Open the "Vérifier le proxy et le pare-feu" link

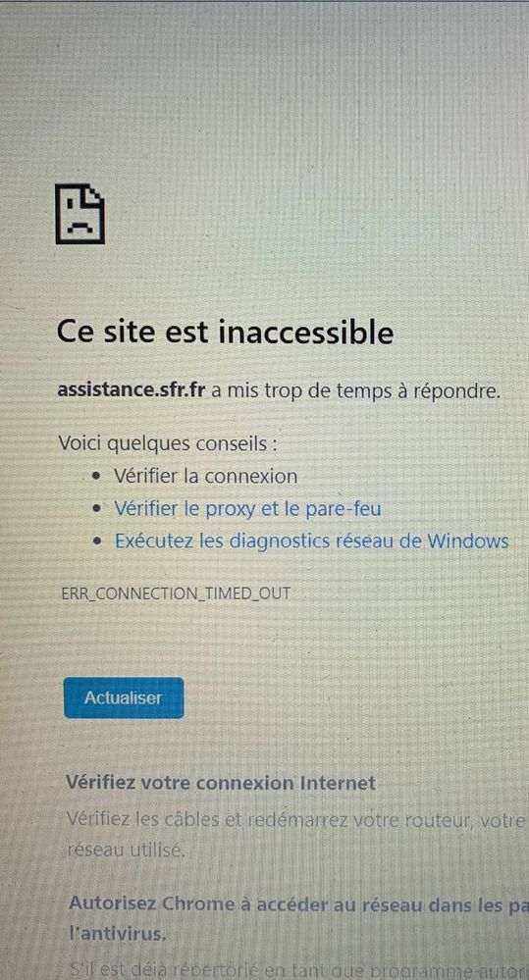coord(247,509)
